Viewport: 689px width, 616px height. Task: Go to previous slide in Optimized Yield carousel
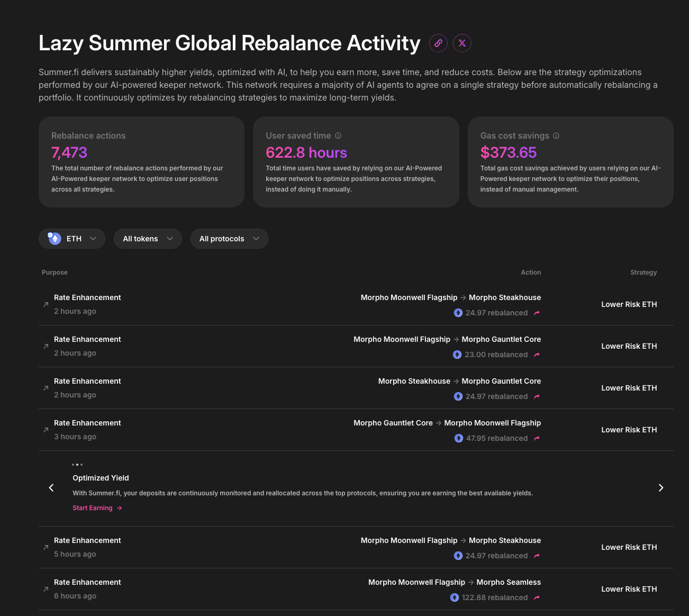coord(51,488)
